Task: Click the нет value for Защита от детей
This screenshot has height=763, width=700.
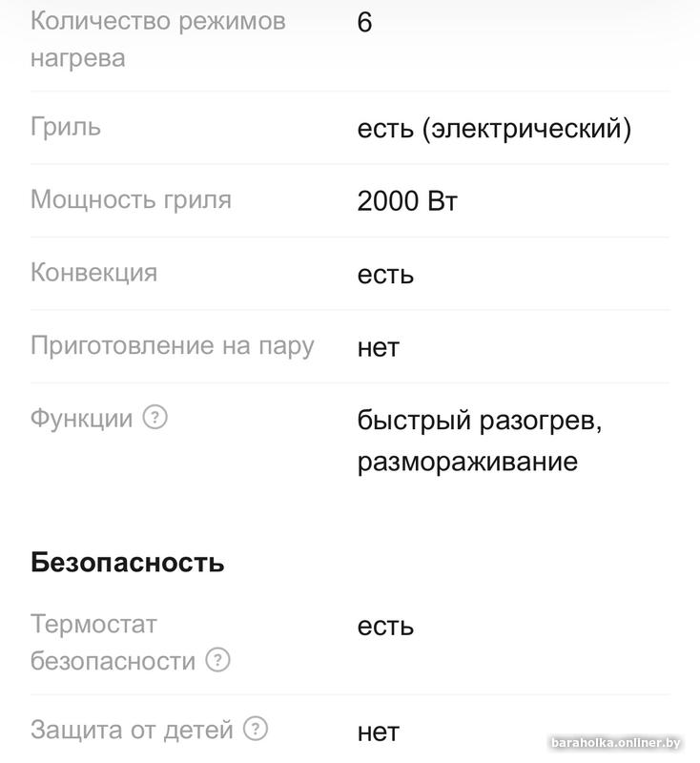Action: [x=378, y=732]
